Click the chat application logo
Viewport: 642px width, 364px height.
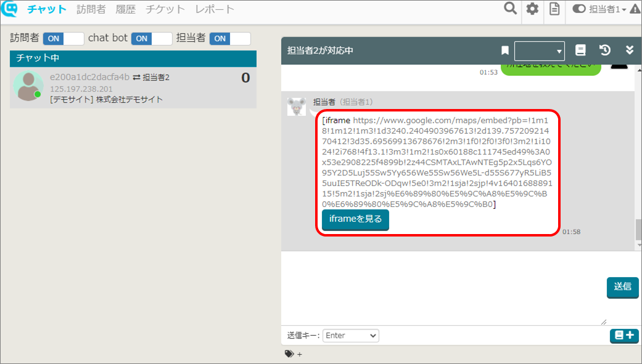[x=9, y=9]
